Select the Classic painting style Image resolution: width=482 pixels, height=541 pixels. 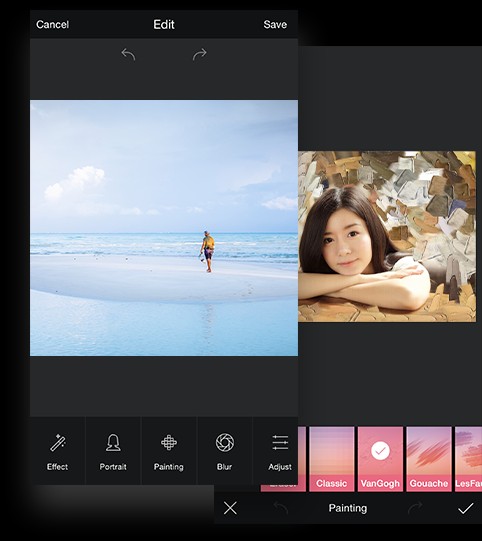click(x=332, y=459)
